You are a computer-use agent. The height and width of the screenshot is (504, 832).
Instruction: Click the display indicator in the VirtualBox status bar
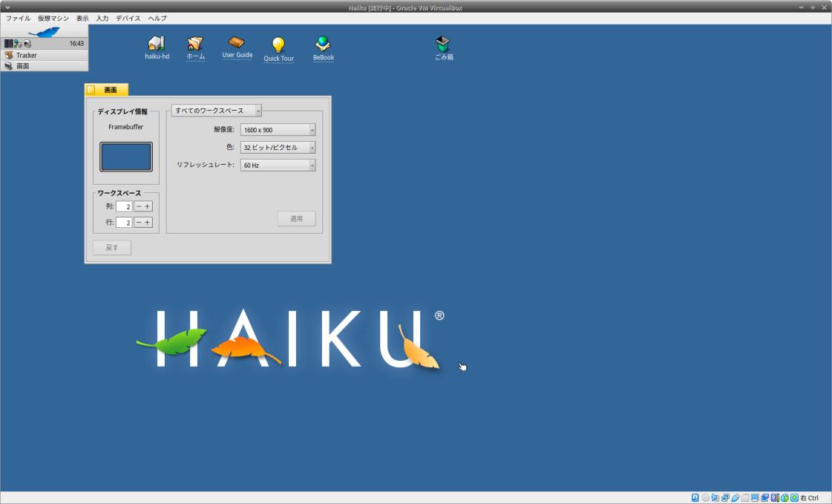(755, 497)
